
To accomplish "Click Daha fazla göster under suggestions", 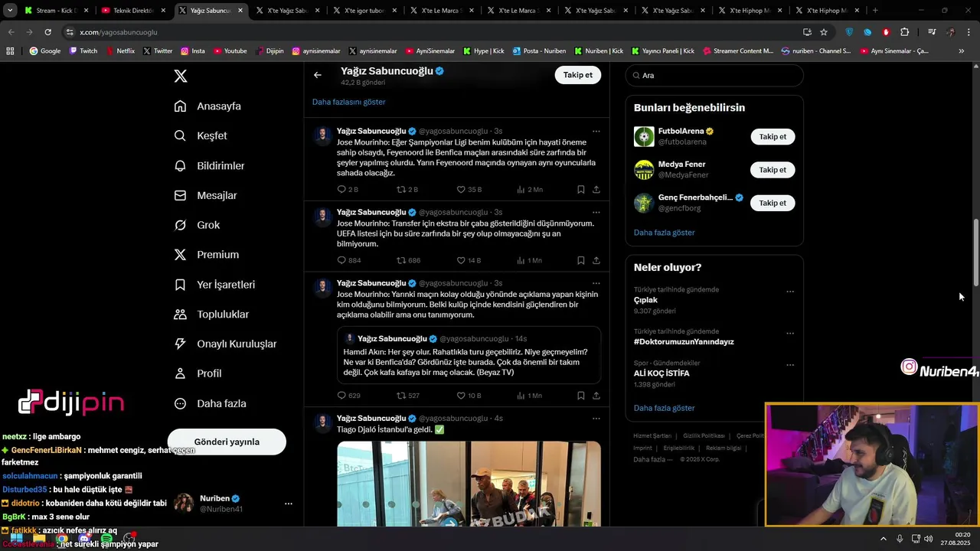I will pyautogui.click(x=664, y=233).
